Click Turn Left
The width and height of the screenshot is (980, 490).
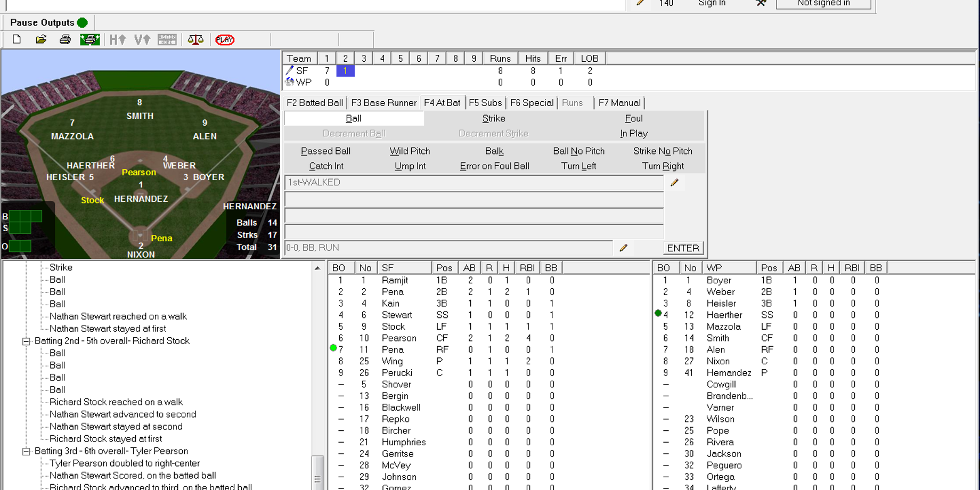pos(579,166)
